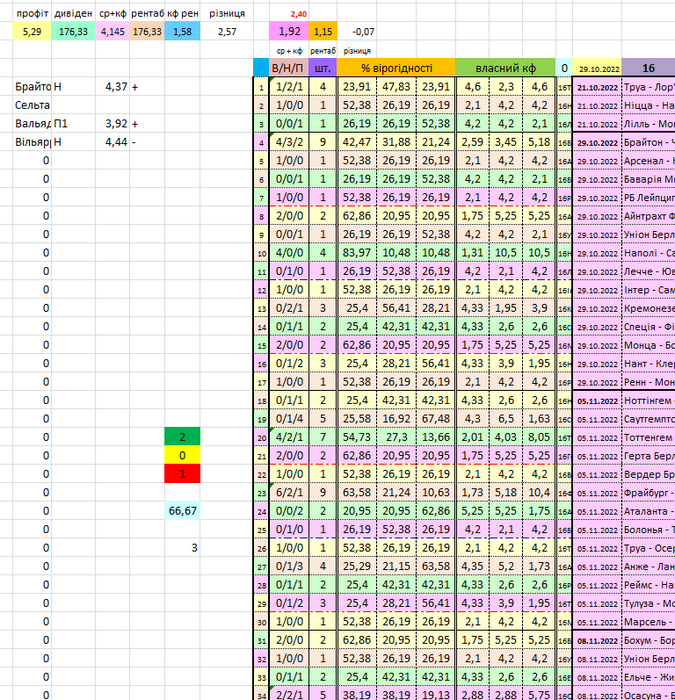Select the red cell containing 1
Image resolution: width=675 pixels, height=700 pixels.
tap(183, 474)
